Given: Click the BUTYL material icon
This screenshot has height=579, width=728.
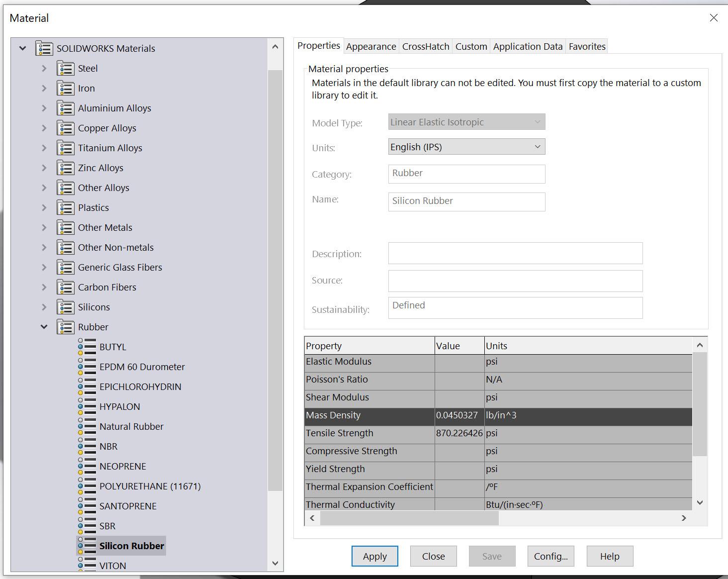Looking at the screenshot, I should [x=87, y=347].
